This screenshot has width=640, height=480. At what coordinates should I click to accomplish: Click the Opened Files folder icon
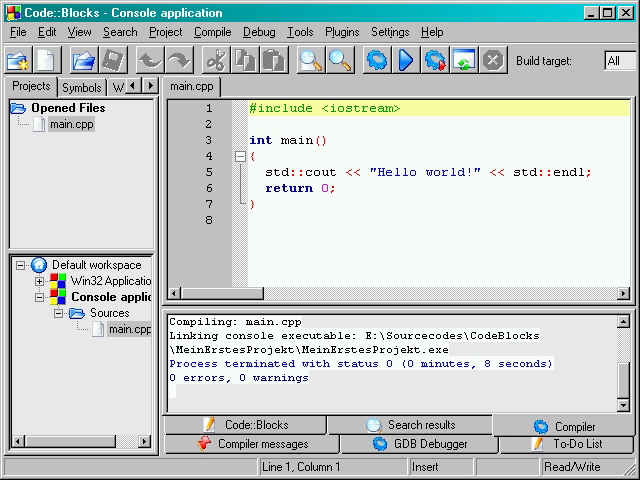point(18,108)
